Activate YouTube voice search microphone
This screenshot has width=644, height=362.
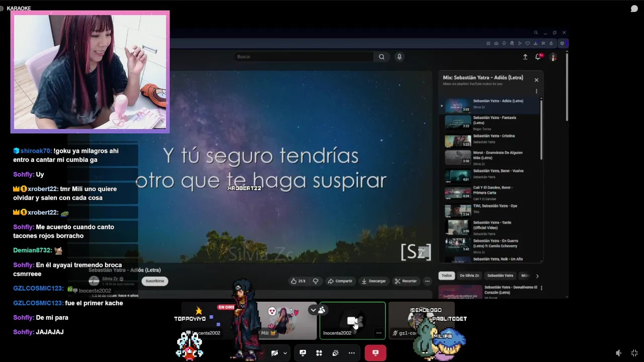coord(399,57)
